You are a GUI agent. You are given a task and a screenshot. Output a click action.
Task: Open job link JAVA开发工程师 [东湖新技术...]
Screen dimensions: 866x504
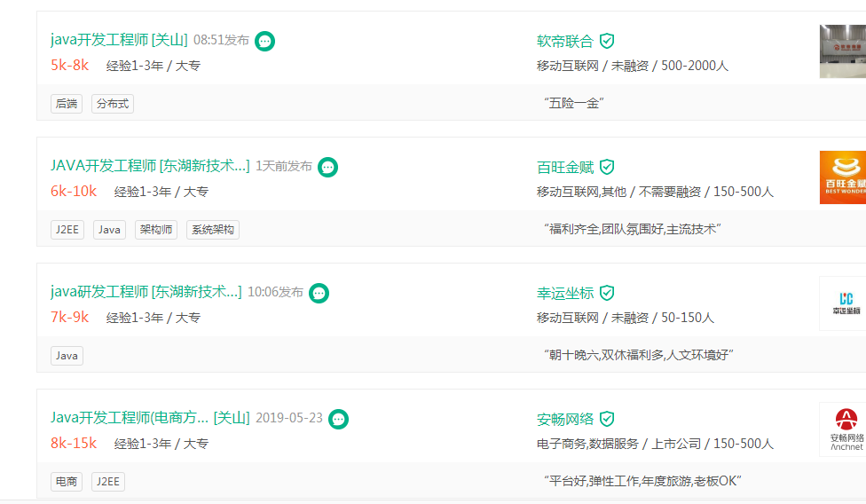(150, 166)
